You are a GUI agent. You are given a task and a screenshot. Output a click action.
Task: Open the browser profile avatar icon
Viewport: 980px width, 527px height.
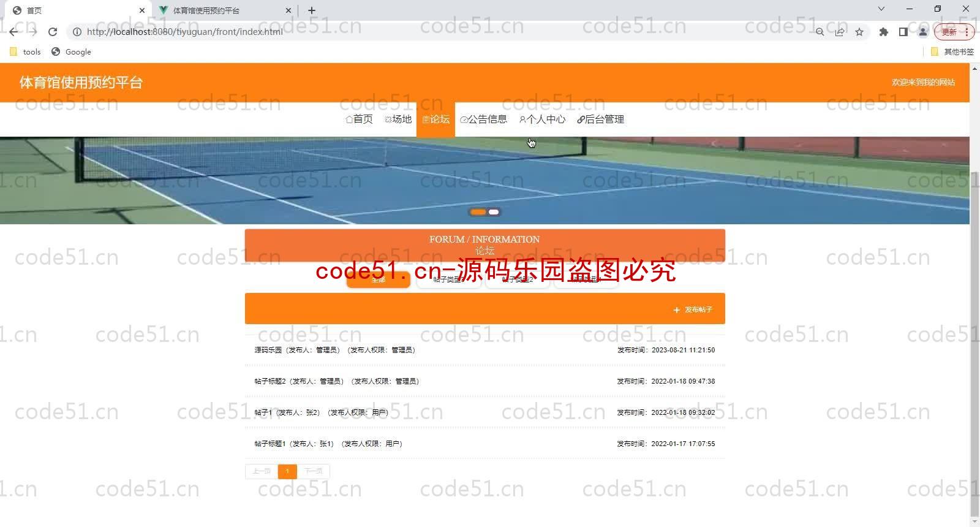(x=922, y=32)
